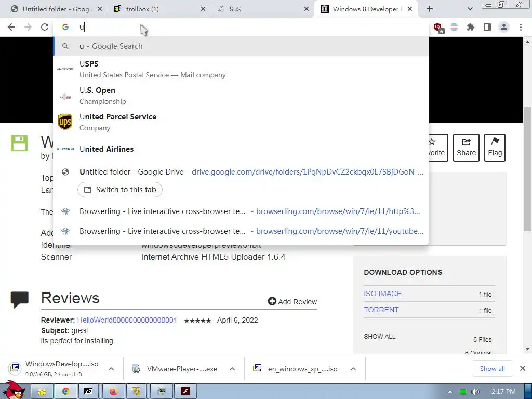The image size is (532, 399).
Task: Open the Flash icon in the taskbar
Action: (x=185, y=391)
